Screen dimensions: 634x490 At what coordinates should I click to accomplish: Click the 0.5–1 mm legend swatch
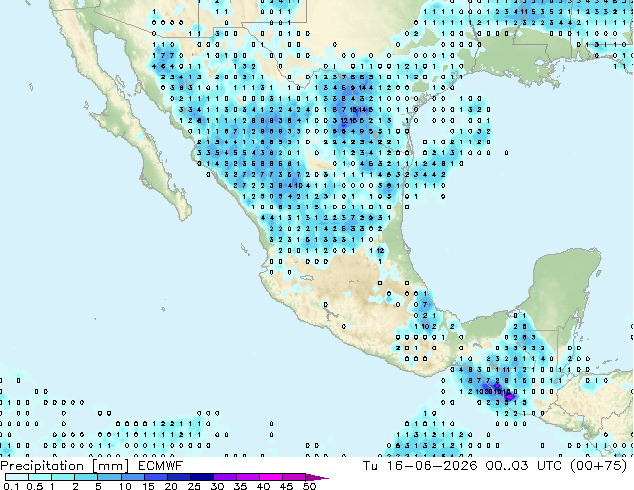point(40,477)
